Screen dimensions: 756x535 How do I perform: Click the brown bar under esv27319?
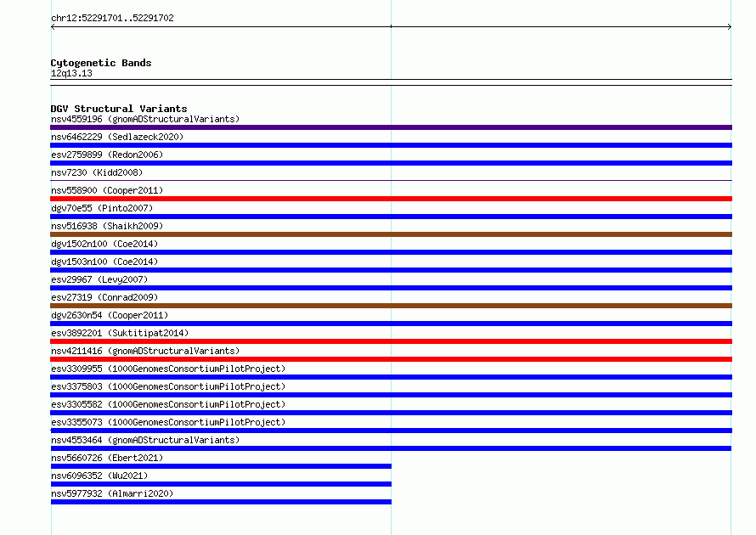point(391,306)
